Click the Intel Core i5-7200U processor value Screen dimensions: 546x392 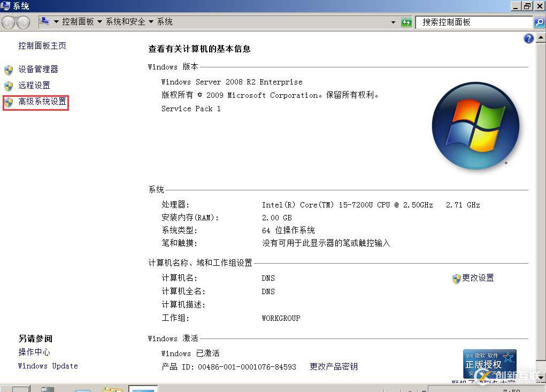[371, 205]
